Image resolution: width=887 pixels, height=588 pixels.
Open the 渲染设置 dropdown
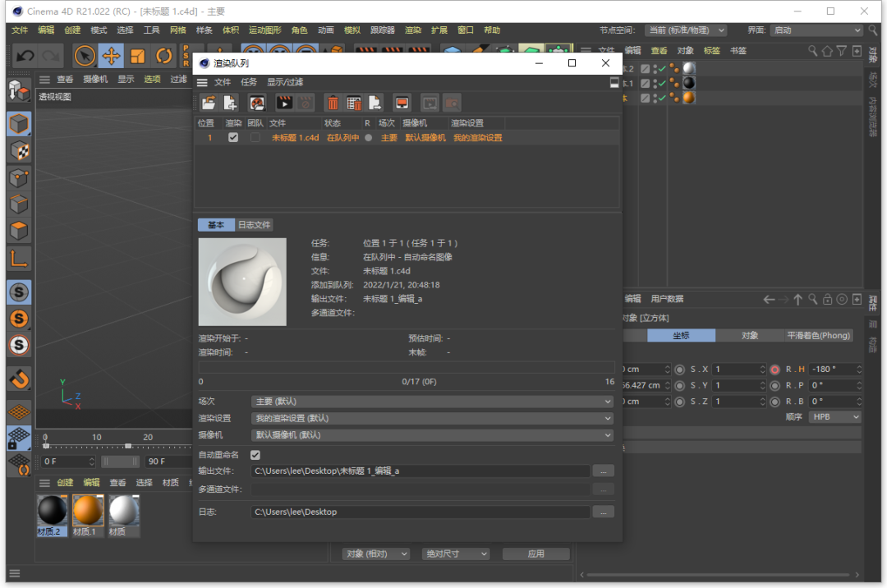(x=431, y=417)
